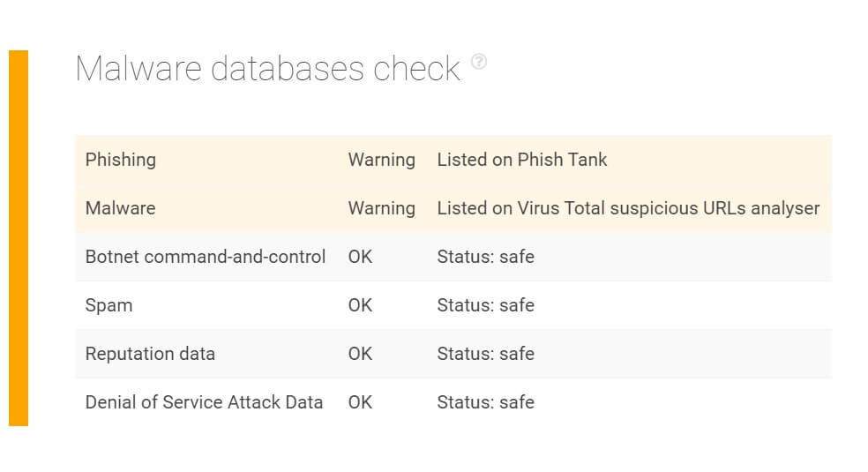Click OK status for Spam

pyautogui.click(x=361, y=305)
